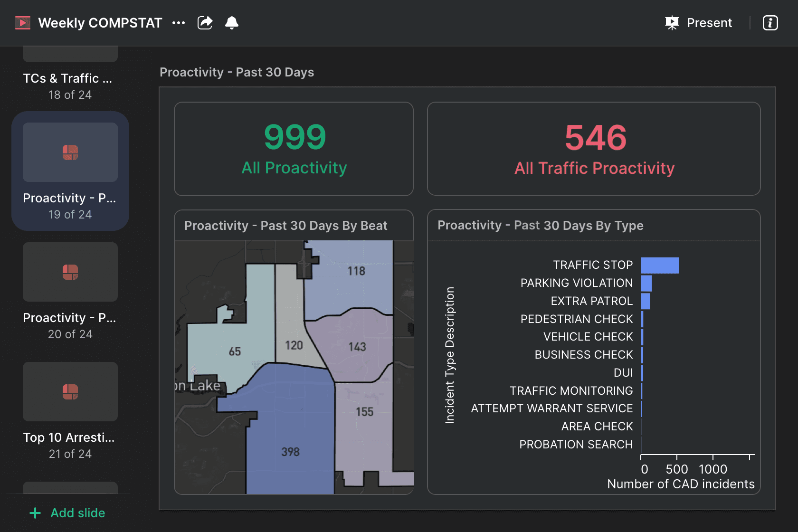The height and width of the screenshot is (532, 798).
Task: Open the Top 10 Arresting slide label
Action: [69, 437]
